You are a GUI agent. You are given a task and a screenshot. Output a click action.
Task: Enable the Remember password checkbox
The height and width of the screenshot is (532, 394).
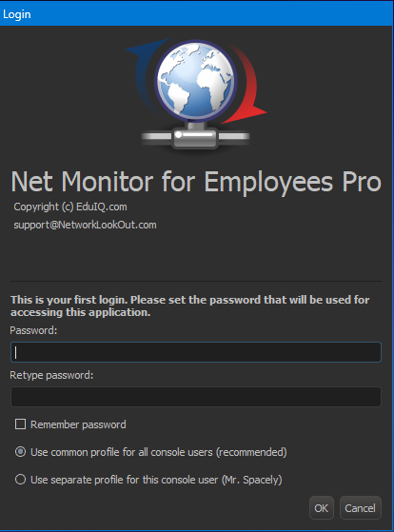coord(20,424)
